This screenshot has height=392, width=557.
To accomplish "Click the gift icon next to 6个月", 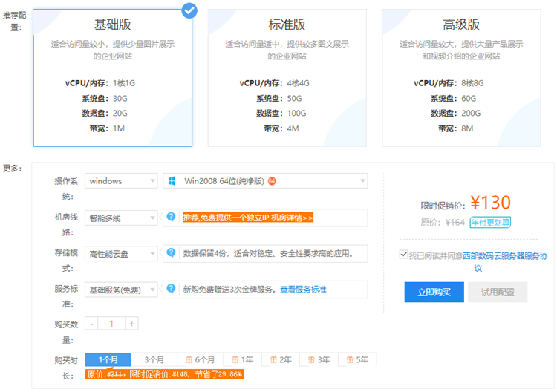I will 190,360.
